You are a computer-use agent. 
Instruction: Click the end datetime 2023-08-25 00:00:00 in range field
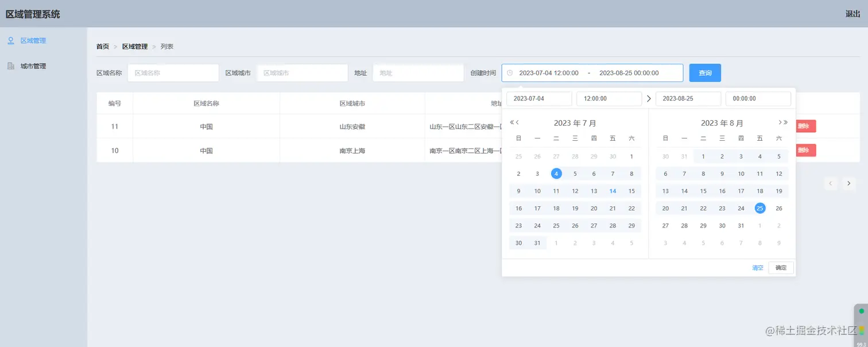click(x=629, y=73)
